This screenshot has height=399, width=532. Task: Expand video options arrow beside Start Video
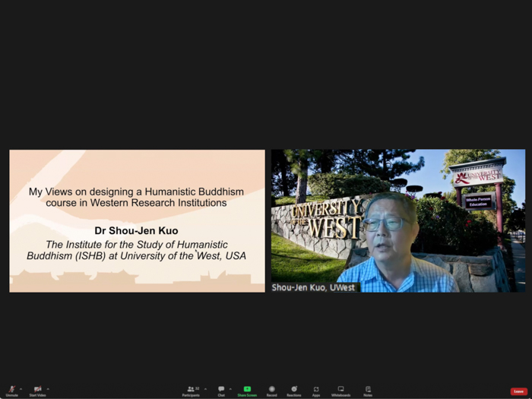pos(48,389)
